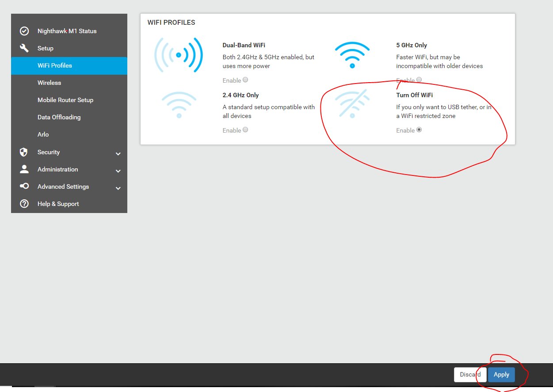Click the Nighthawk M1 Status checkmark icon
The image size is (553, 392).
[24, 31]
